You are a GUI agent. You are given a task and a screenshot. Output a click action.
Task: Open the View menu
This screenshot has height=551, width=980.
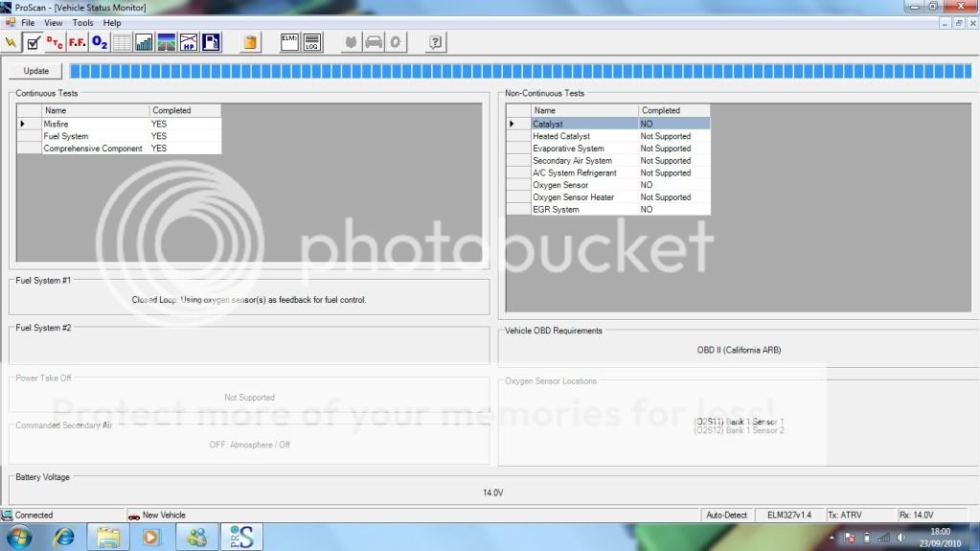[53, 22]
